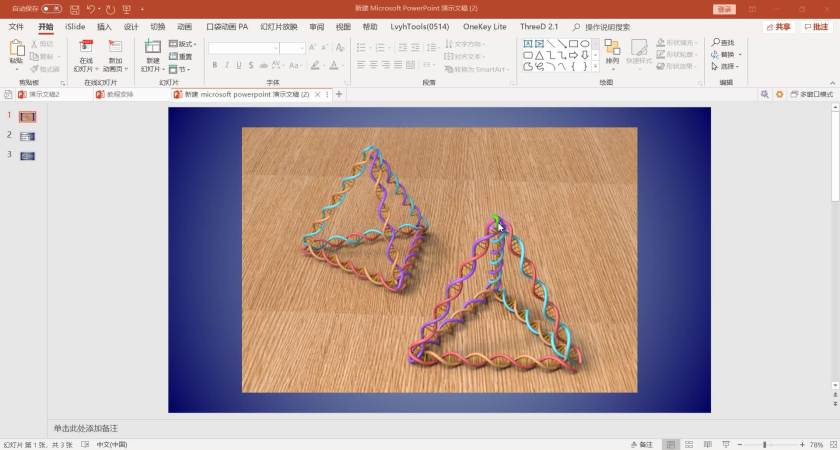
Task: Collapse the ribbon with the chevron
Action: pyautogui.click(x=832, y=83)
